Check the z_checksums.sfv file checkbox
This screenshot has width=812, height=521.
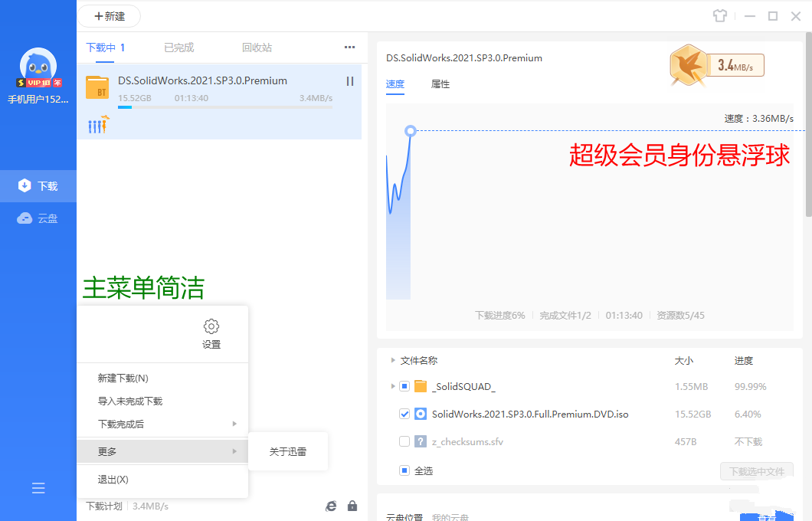(x=404, y=441)
